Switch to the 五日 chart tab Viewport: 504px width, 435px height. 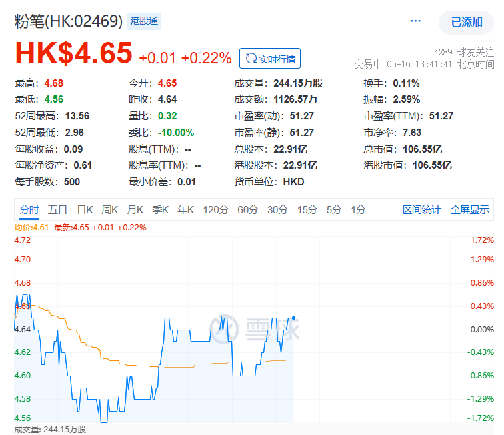(x=57, y=210)
